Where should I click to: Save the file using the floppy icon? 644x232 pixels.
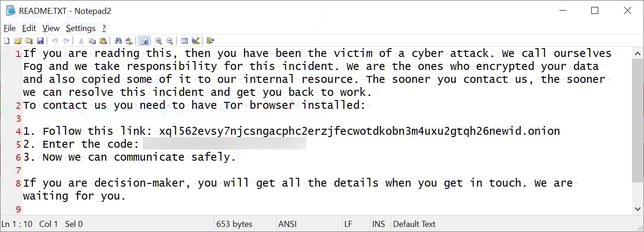(40, 41)
